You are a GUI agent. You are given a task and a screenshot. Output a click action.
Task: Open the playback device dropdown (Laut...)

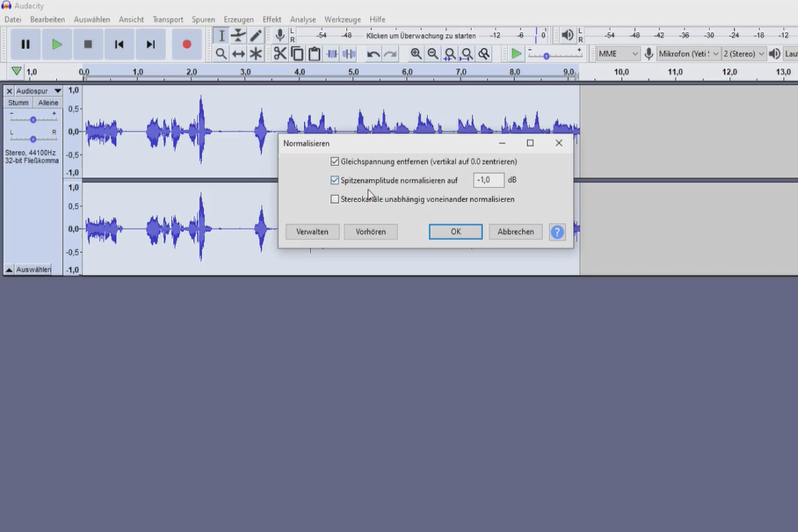tap(791, 54)
